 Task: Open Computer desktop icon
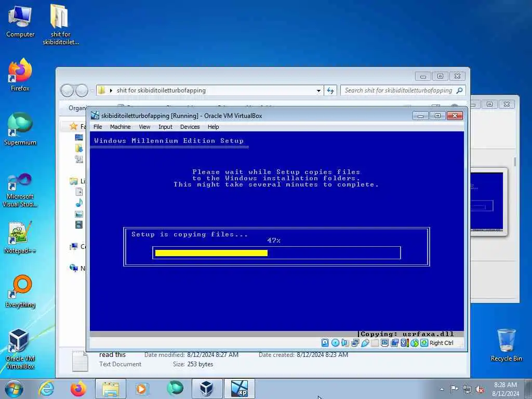(20, 22)
